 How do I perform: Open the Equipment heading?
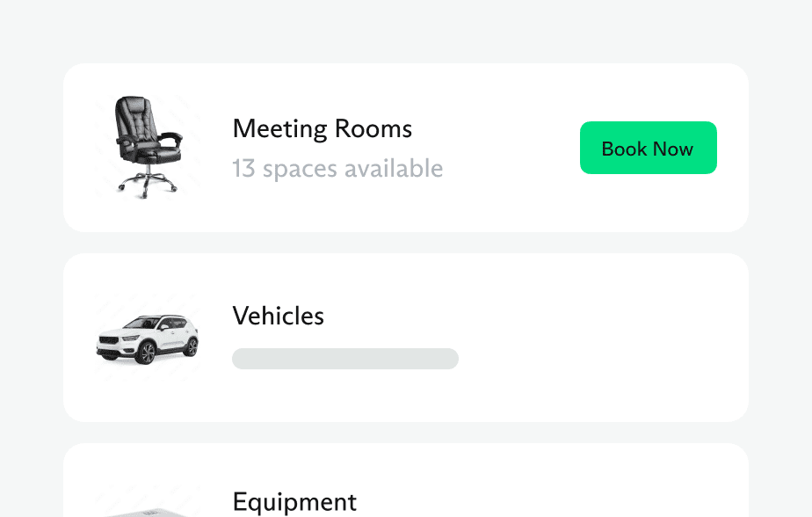pos(294,502)
